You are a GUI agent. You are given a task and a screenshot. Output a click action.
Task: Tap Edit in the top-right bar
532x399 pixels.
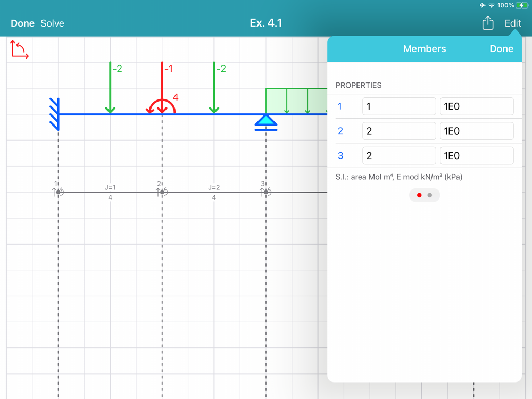513,23
